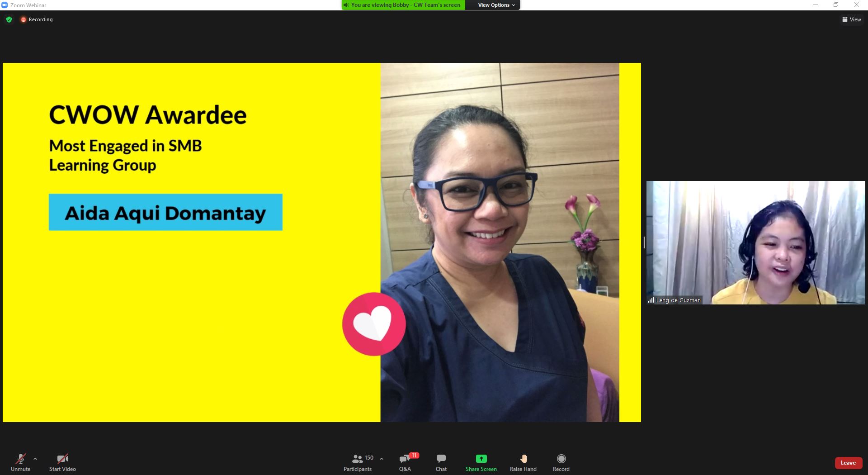Screen dimensions: 868x475
Task: Click the green encryption shield icon
Action: pos(9,19)
